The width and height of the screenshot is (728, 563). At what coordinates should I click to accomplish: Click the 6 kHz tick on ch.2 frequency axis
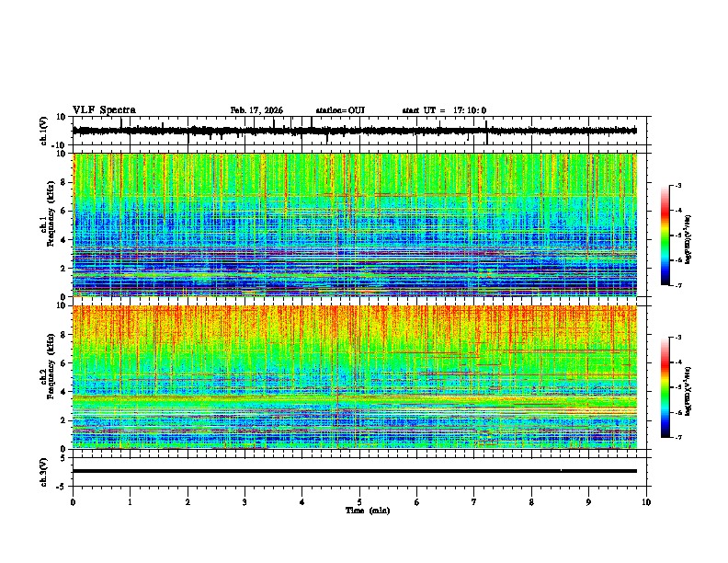(x=64, y=363)
